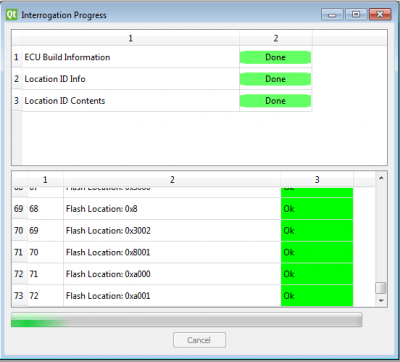Click row header 73 in lower table
The width and height of the screenshot is (400, 362).
(19, 296)
